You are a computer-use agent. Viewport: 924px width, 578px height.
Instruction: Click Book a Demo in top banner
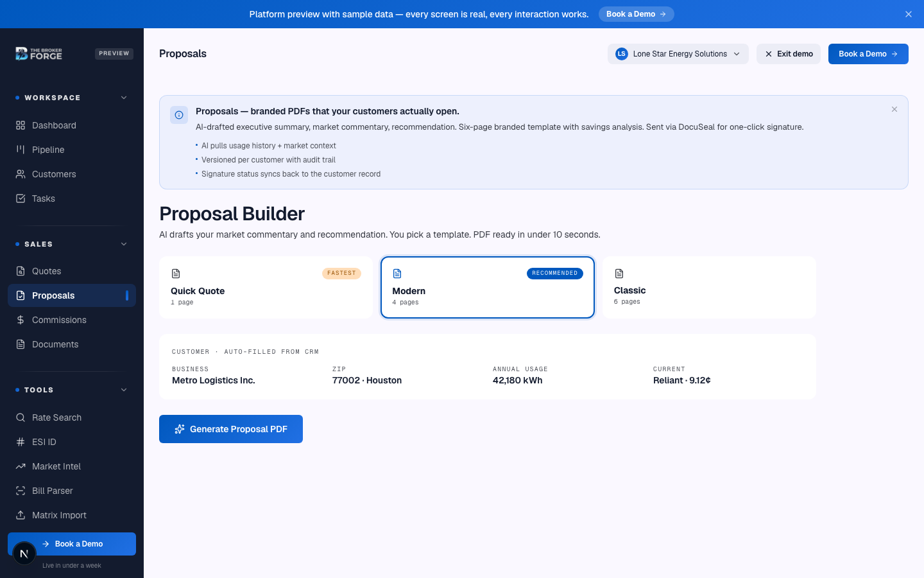636,14
